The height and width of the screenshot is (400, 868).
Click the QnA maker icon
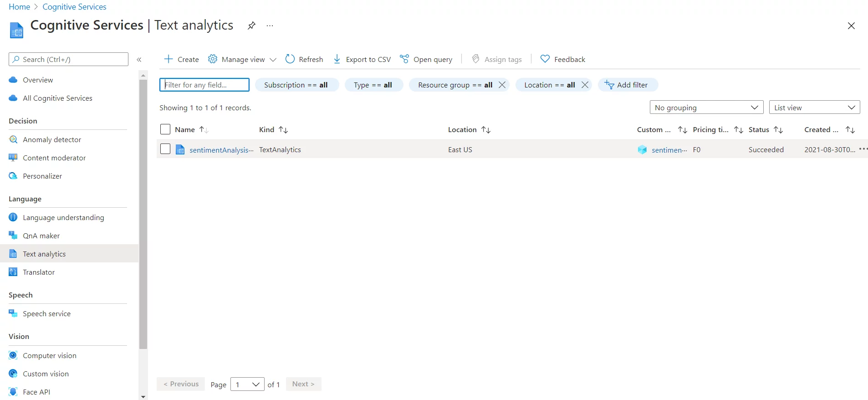[x=13, y=236]
